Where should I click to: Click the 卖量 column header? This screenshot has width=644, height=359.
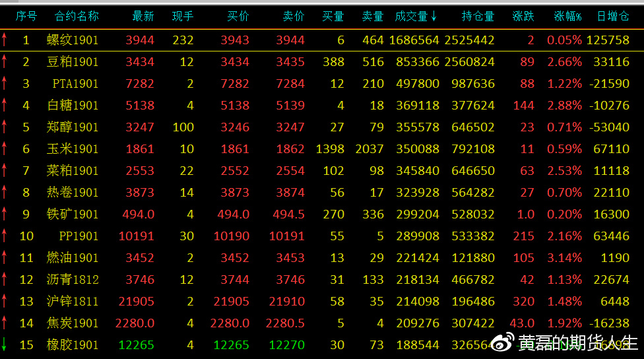(373, 16)
